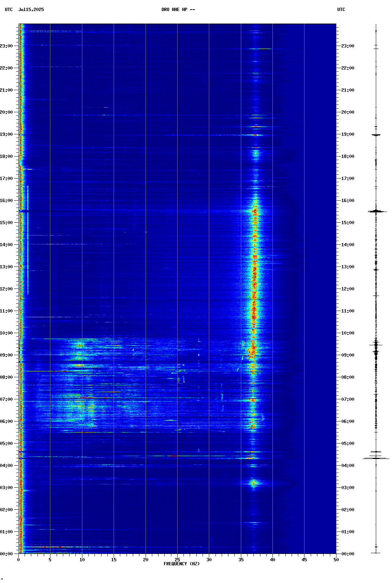This screenshot has height=583, width=392.
Task: Click the 23:00 label on the right axis
Action: tap(348, 46)
